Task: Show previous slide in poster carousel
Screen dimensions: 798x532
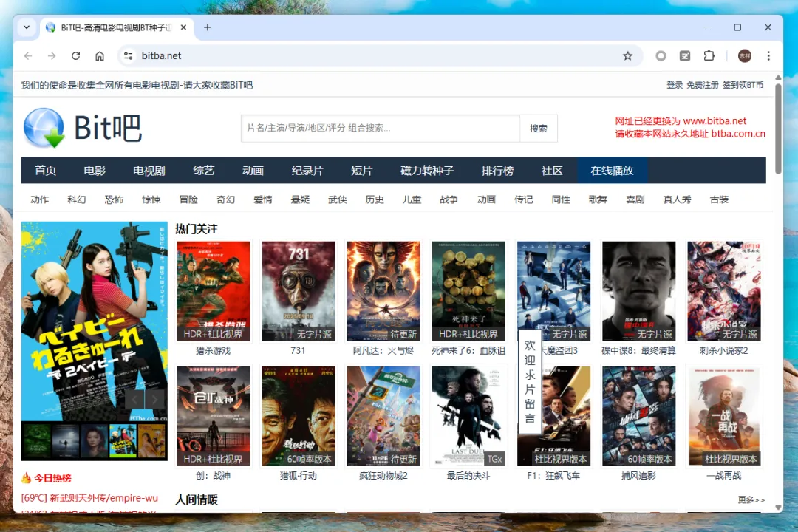Action: point(134,398)
